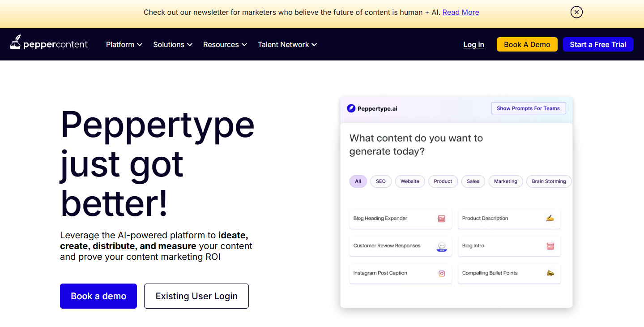This screenshot has height=327, width=644.
Task: Click the Read More newsletter link
Action: (461, 12)
